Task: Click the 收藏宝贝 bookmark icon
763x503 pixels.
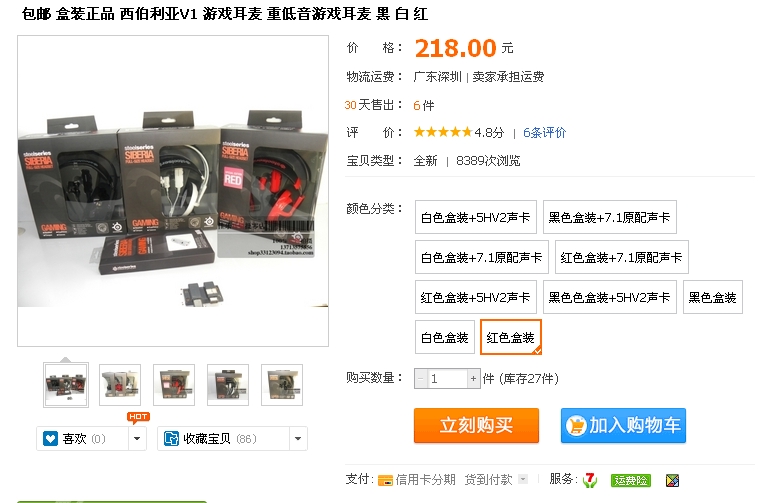Action: click(171, 438)
